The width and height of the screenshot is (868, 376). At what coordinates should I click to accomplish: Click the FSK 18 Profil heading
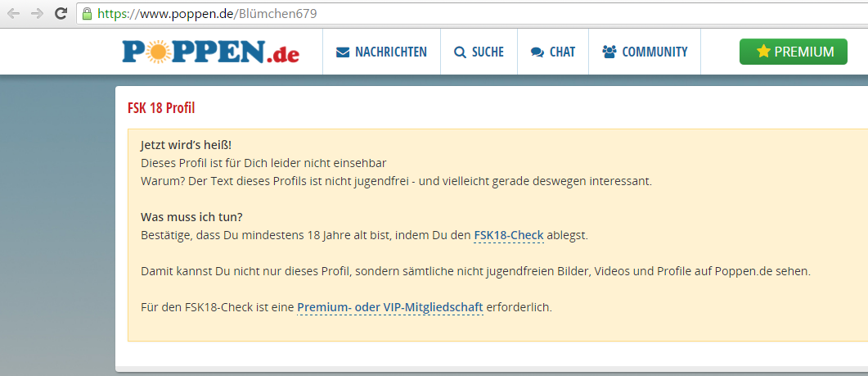161,108
